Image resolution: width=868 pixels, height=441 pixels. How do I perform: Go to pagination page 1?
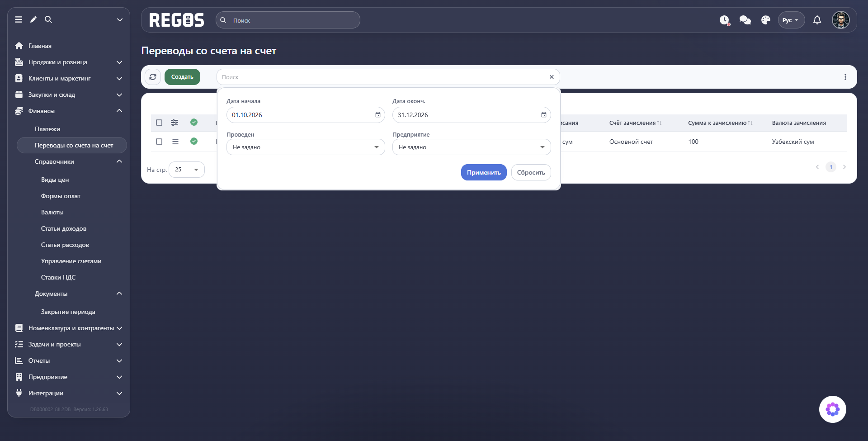pyautogui.click(x=831, y=167)
